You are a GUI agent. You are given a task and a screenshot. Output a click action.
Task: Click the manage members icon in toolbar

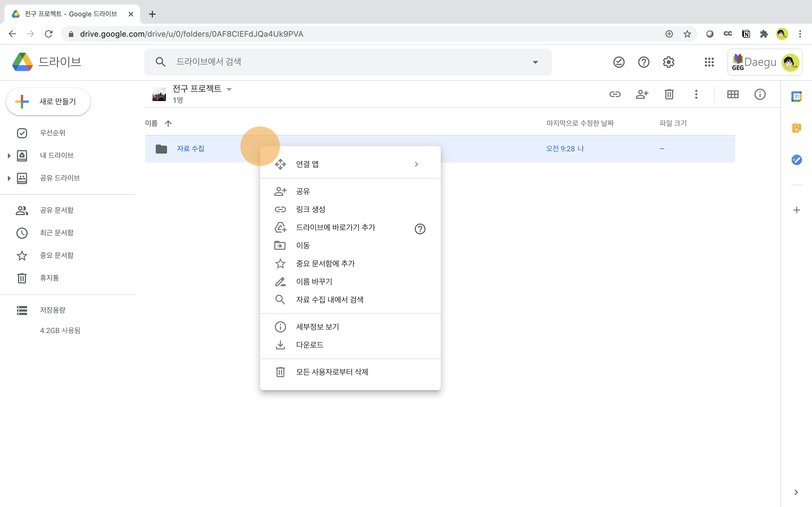pos(642,95)
